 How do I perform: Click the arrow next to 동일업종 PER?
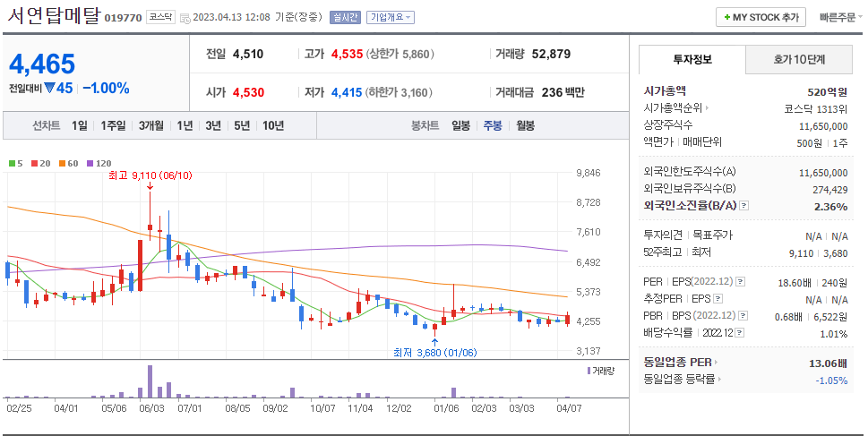(x=716, y=363)
